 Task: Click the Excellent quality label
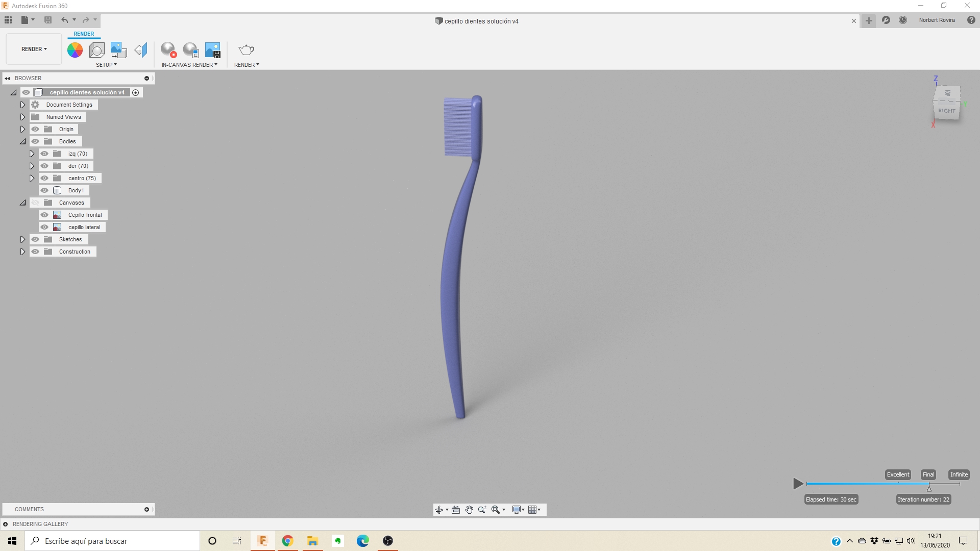(898, 474)
